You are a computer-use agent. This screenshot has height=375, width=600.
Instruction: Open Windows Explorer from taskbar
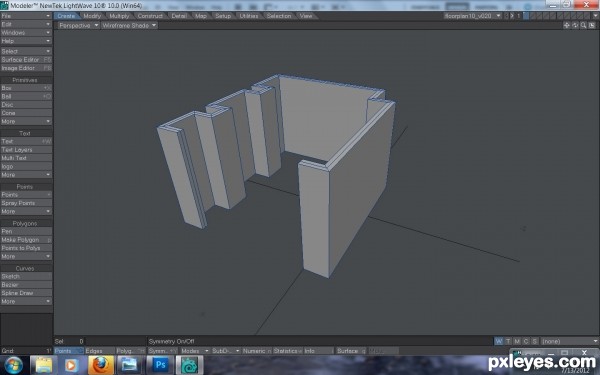pos(44,365)
